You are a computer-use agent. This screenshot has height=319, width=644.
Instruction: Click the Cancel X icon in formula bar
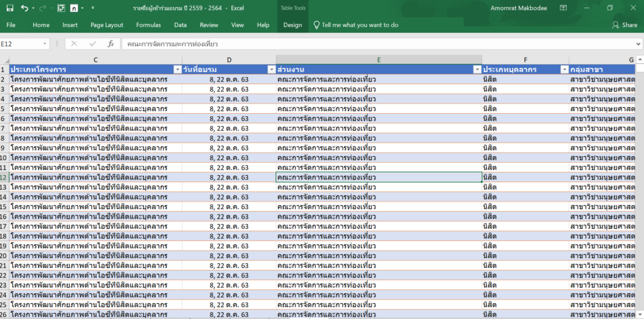[74, 44]
